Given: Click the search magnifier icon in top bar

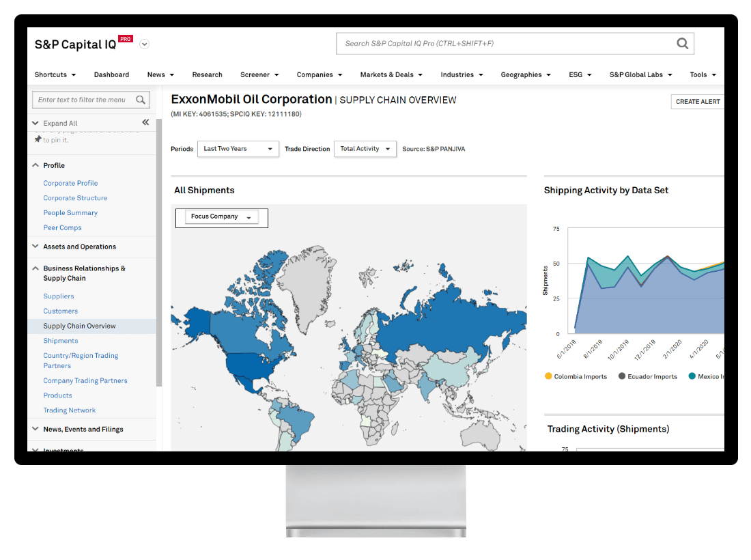Looking at the screenshot, I should [682, 44].
